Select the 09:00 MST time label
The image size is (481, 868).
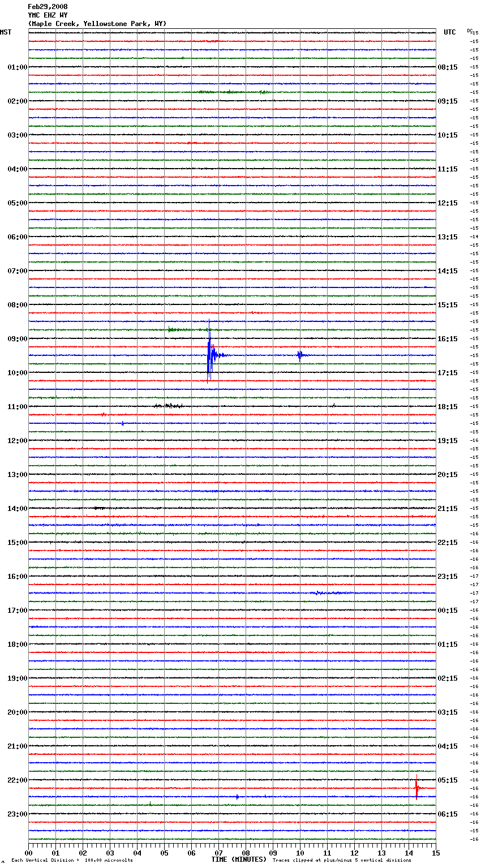coord(18,339)
